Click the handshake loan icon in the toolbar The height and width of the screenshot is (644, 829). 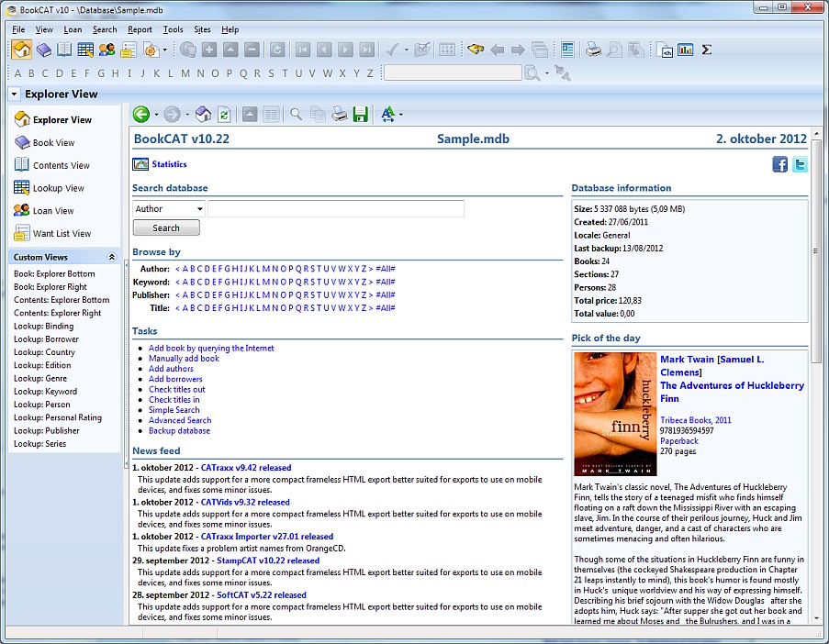click(476, 50)
